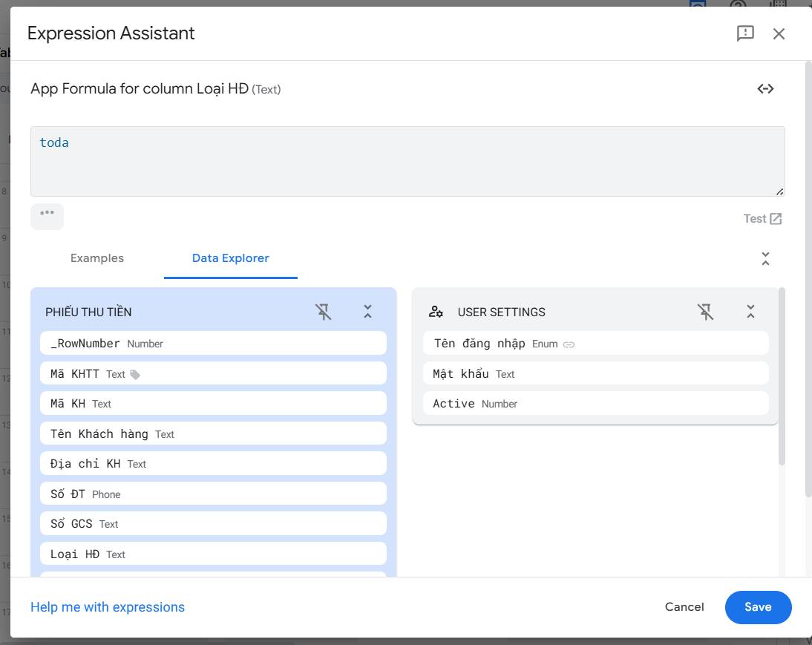Click the Cancel button

(684, 606)
